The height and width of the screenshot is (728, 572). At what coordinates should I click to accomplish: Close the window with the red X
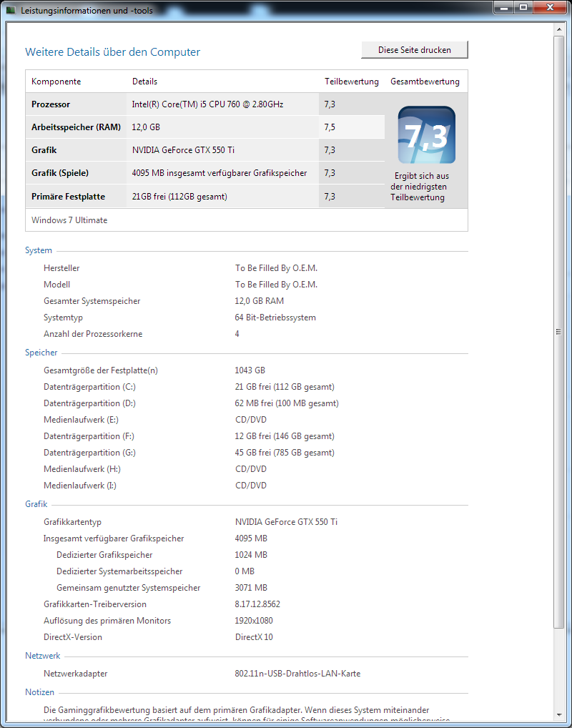tap(551, 7)
